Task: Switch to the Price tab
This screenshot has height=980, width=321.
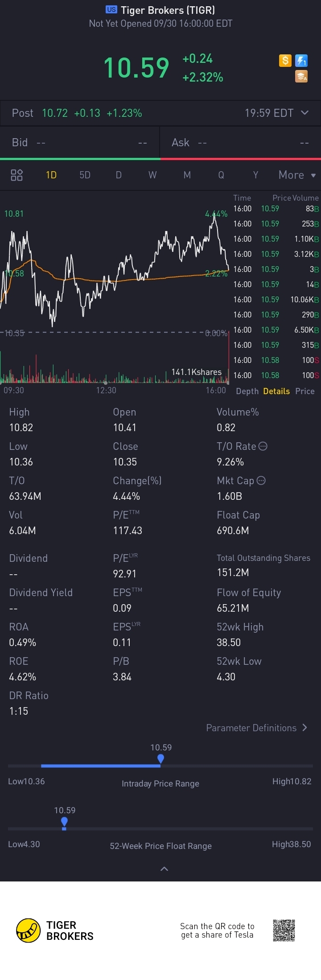Action: [x=305, y=391]
